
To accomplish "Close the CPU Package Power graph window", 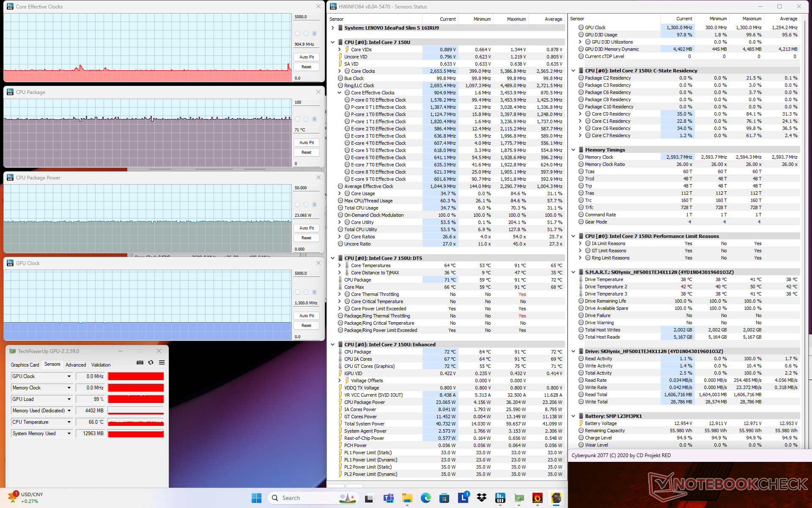I will (318, 177).
